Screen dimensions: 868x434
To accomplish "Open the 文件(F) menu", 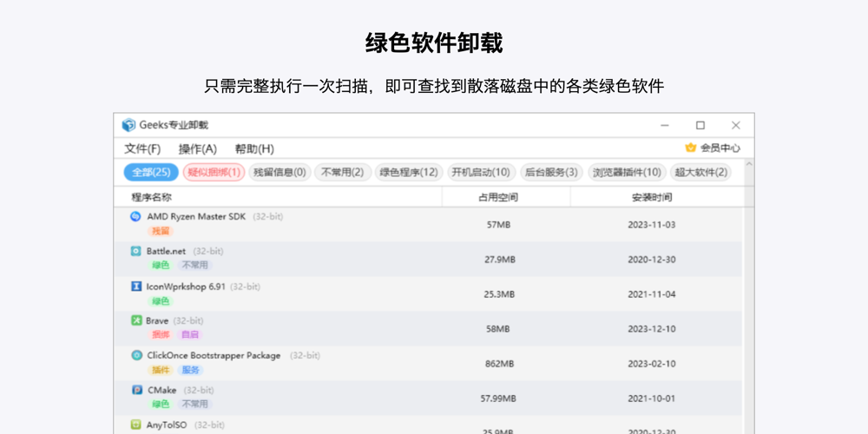I will [x=142, y=148].
